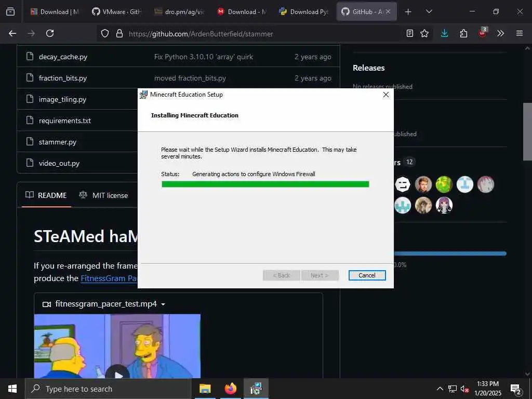532x399 pixels.
Task: Open the FitnessGram Pa... link in README
Action: coord(109,278)
